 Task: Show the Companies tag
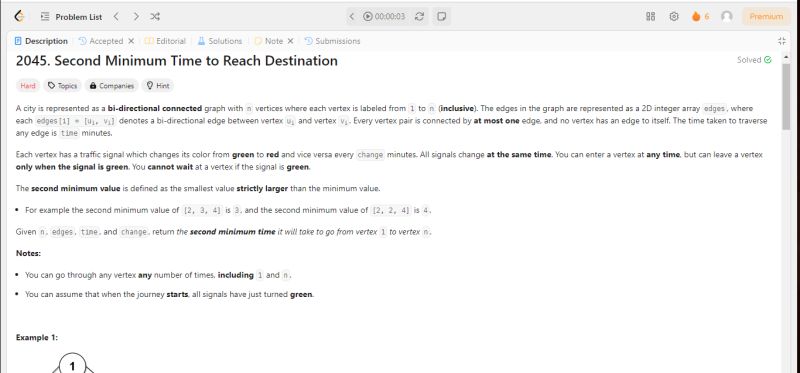112,86
